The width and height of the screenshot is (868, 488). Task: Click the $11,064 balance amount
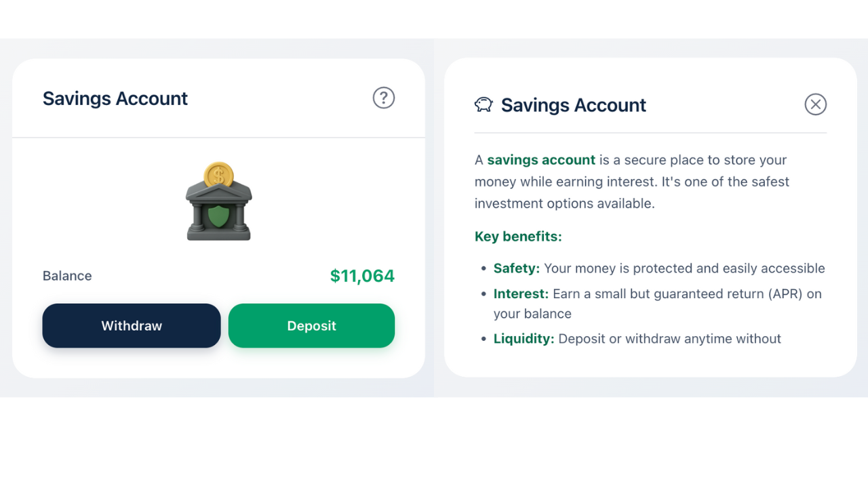coord(362,276)
